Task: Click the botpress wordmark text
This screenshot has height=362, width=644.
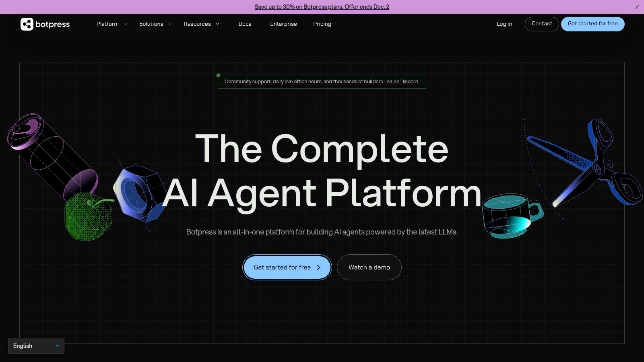Action: tap(52, 24)
